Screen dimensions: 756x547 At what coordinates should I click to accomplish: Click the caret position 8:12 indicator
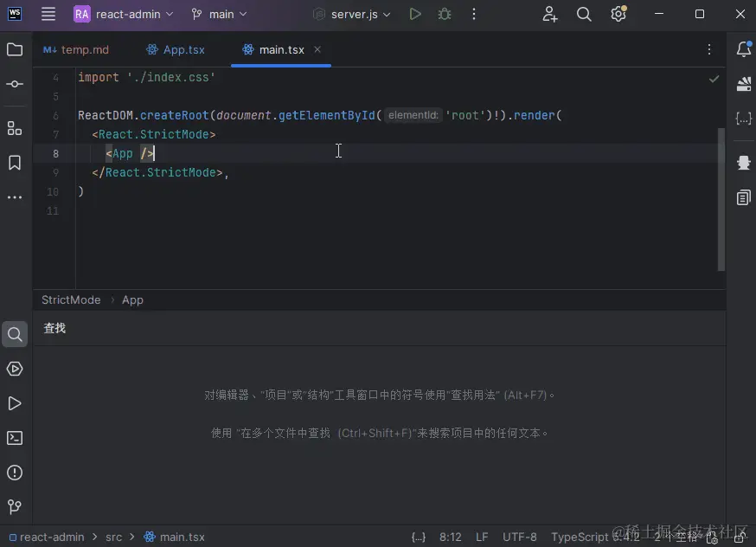pos(451,537)
